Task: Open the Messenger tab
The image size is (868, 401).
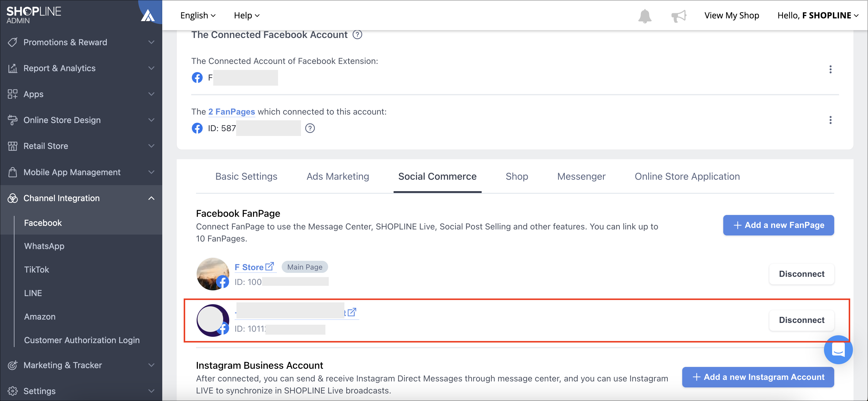Action: coord(581,177)
